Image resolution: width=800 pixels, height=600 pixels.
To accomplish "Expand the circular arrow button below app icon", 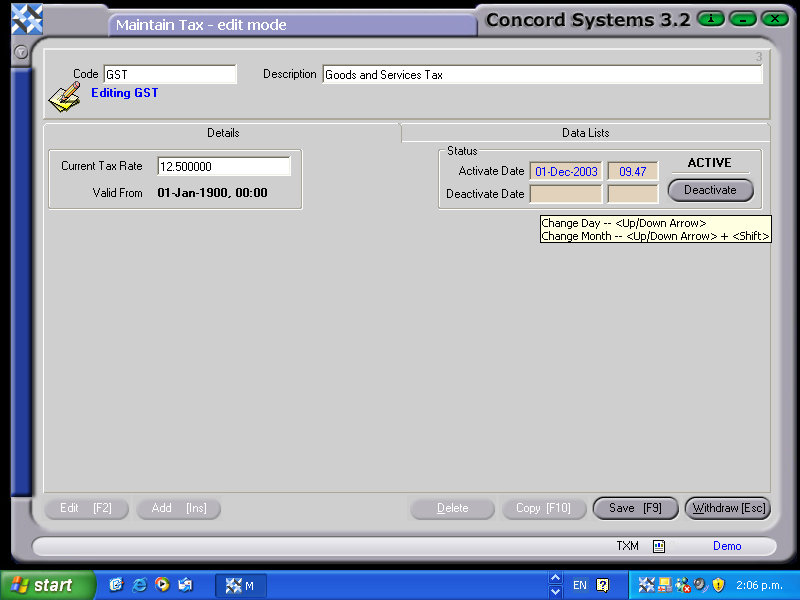I will point(20,52).
